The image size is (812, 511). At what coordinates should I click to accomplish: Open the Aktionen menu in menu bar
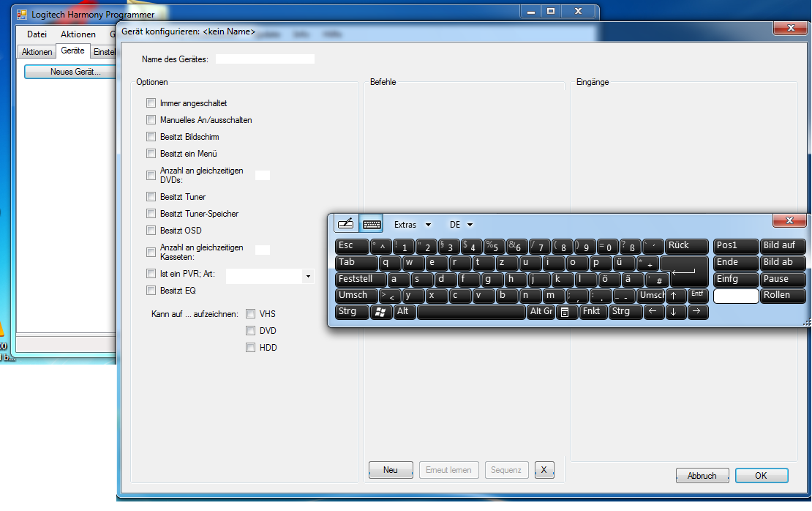78,34
